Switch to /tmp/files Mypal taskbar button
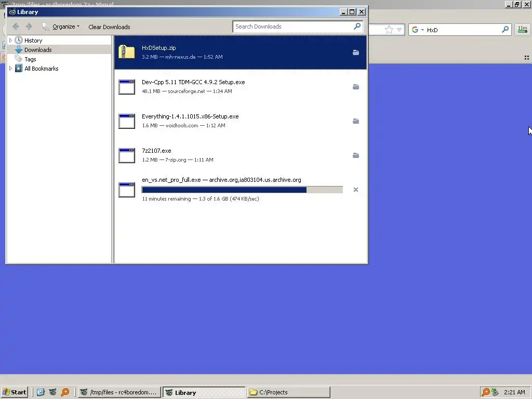The width and height of the screenshot is (532, 399). point(119,392)
